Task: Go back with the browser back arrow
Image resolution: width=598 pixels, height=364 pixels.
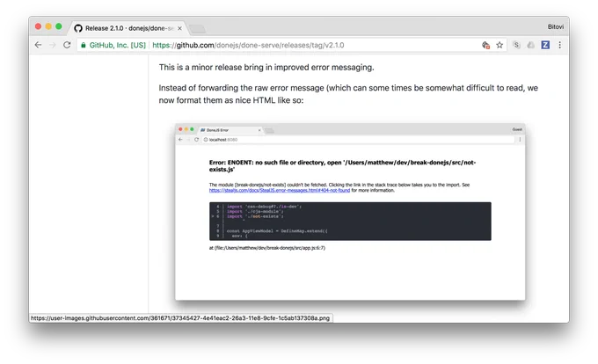Action: click(38, 45)
